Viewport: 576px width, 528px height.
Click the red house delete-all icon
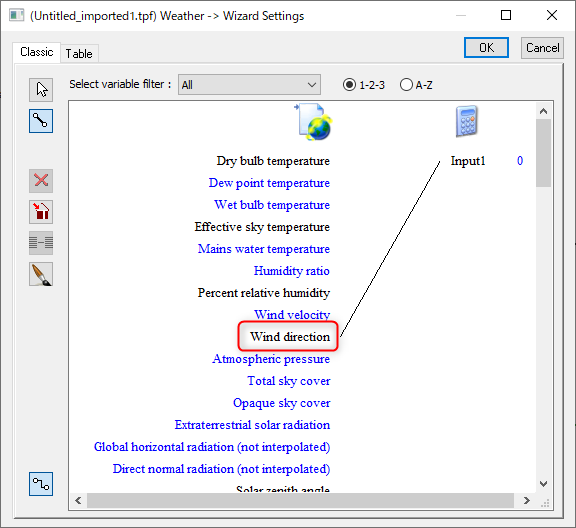[41, 212]
